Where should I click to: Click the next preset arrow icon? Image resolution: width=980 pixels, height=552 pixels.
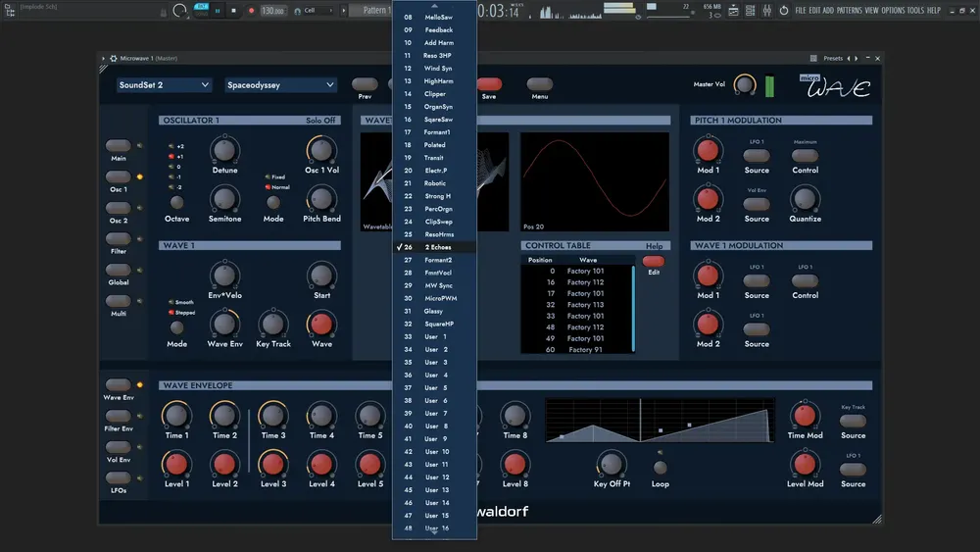[x=857, y=58]
